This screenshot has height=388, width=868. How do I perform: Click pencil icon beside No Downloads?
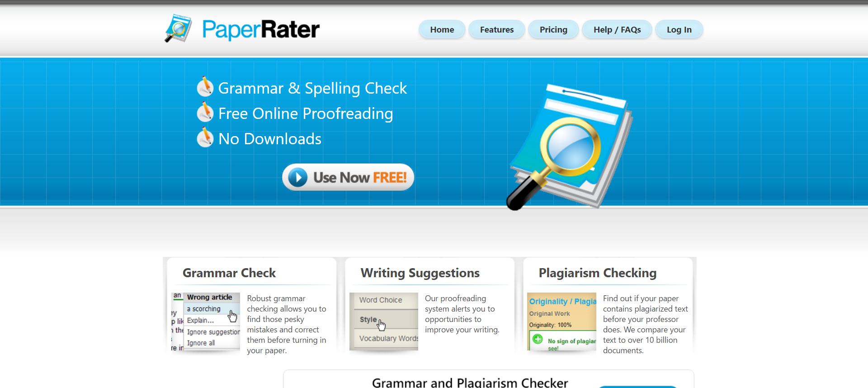pyautogui.click(x=205, y=137)
